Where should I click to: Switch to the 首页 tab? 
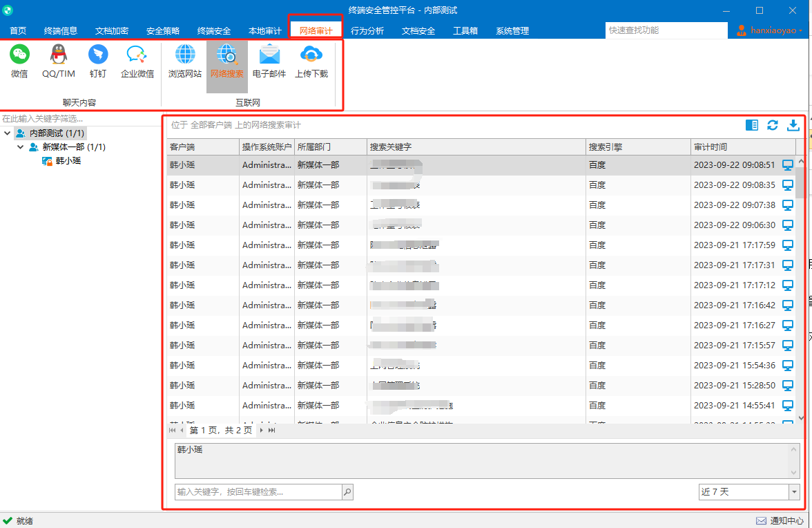(18, 30)
